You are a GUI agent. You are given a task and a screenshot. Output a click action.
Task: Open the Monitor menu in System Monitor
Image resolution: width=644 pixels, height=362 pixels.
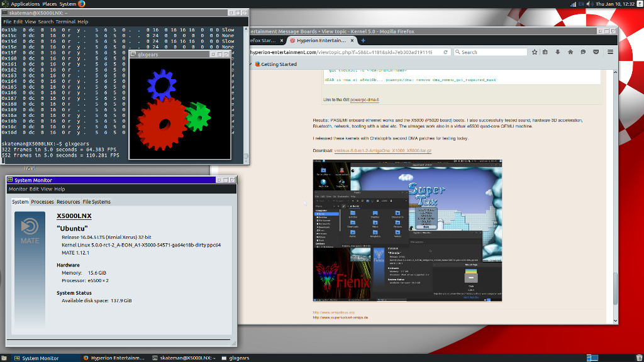click(x=18, y=189)
